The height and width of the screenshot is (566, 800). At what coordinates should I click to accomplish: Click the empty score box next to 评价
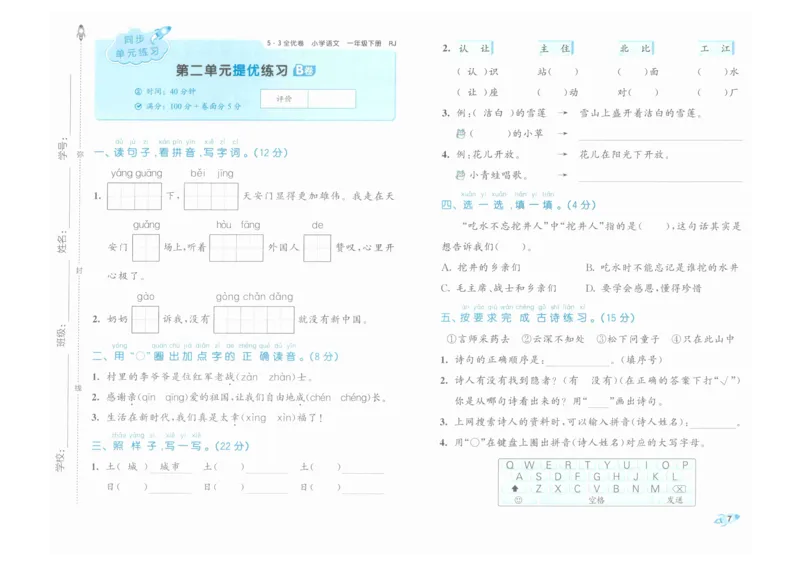click(332, 99)
